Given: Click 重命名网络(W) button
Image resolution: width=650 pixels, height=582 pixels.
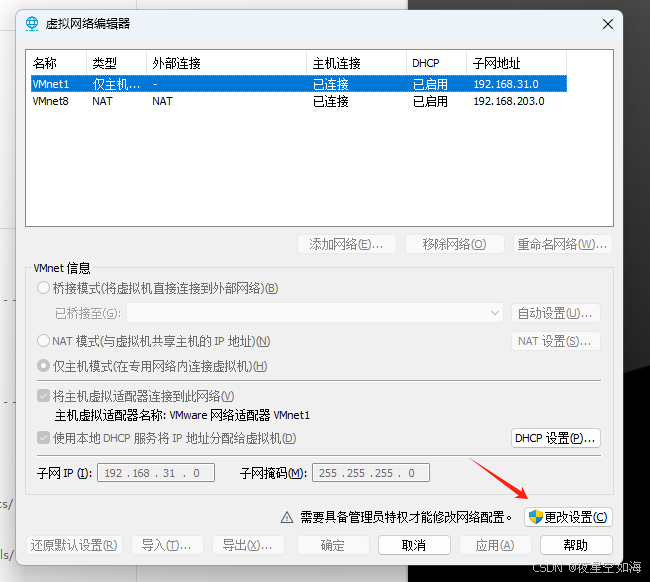Looking at the screenshot, I should [x=563, y=244].
